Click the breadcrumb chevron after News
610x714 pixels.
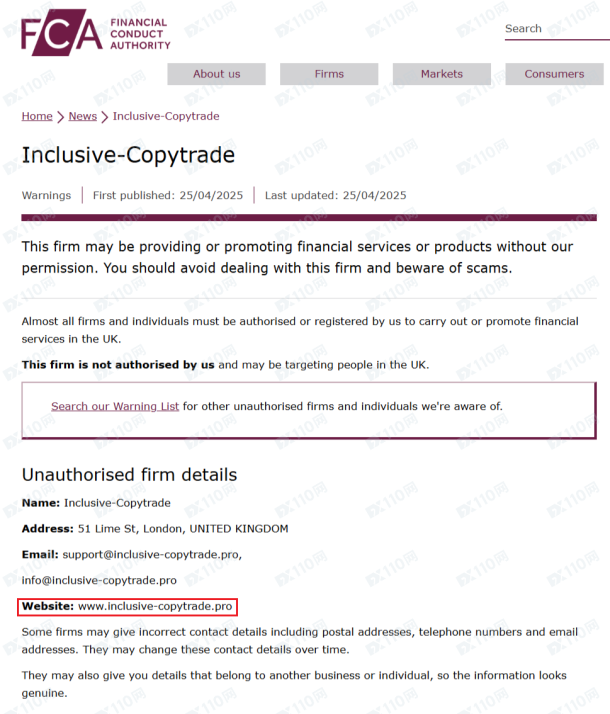tap(105, 117)
